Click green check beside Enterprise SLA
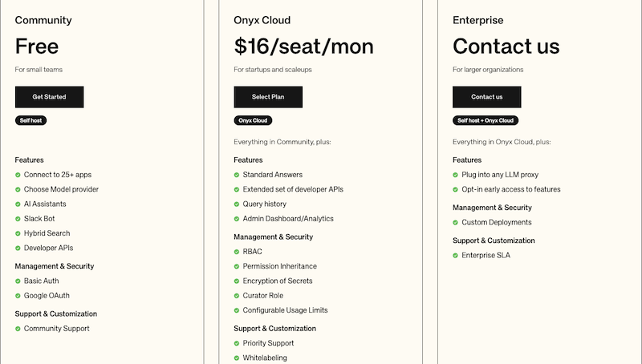This screenshot has height=364, width=642. tap(455, 256)
